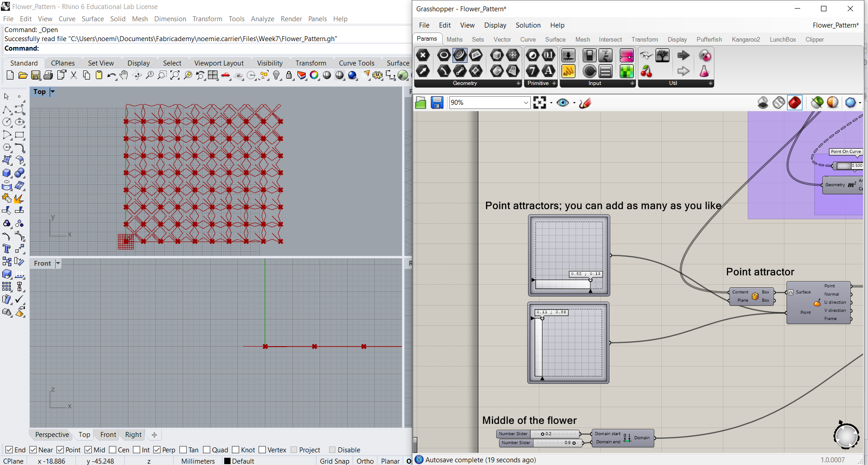Toggle preview selected objects only green icon
The height and width of the screenshot is (465, 868).
[817, 103]
